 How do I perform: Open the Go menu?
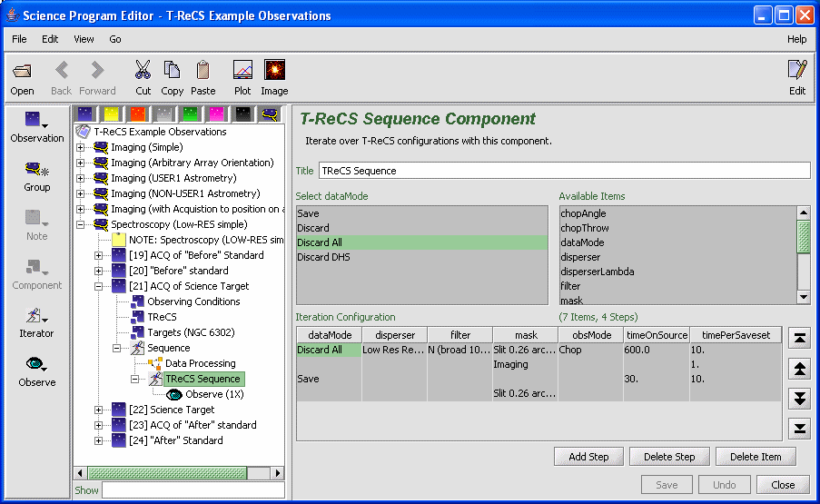click(x=115, y=39)
